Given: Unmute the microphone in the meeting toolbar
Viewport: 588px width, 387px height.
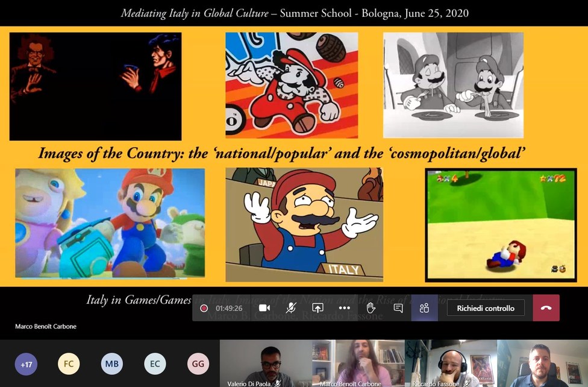Looking at the screenshot, I should [x=291, y=308].
